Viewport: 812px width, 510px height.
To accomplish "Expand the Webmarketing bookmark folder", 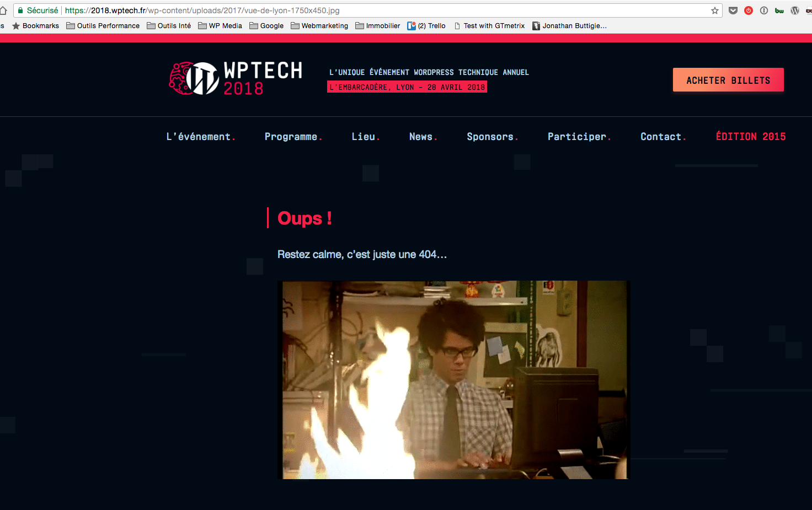I will (319, 26).
